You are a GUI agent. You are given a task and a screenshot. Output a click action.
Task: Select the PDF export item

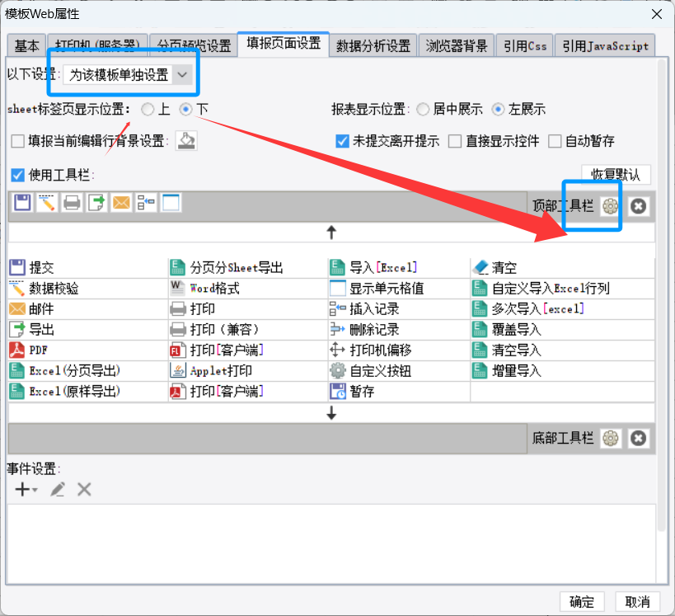(x=88, y=350)
